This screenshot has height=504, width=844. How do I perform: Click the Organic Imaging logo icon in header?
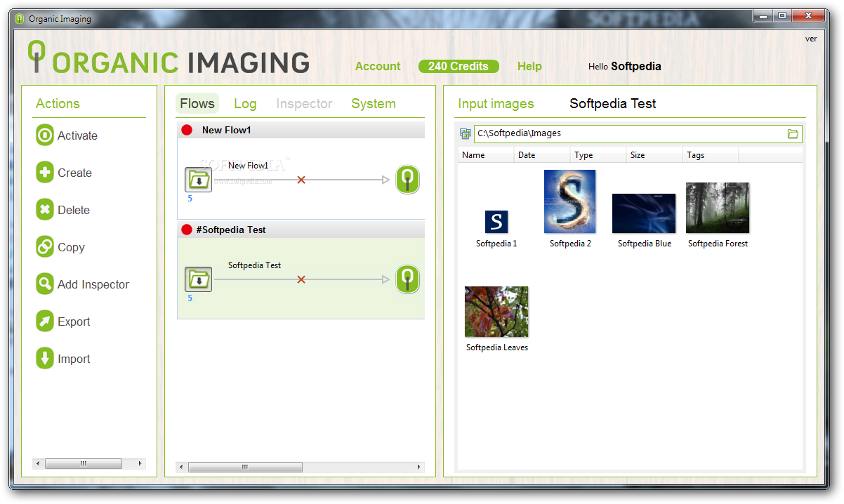37,57
